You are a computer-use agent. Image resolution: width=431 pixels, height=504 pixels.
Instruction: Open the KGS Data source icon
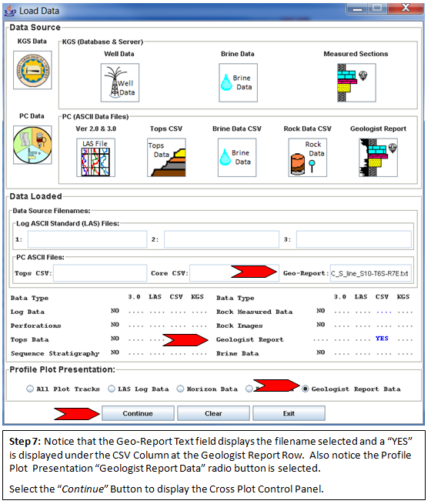click(32, 70)
